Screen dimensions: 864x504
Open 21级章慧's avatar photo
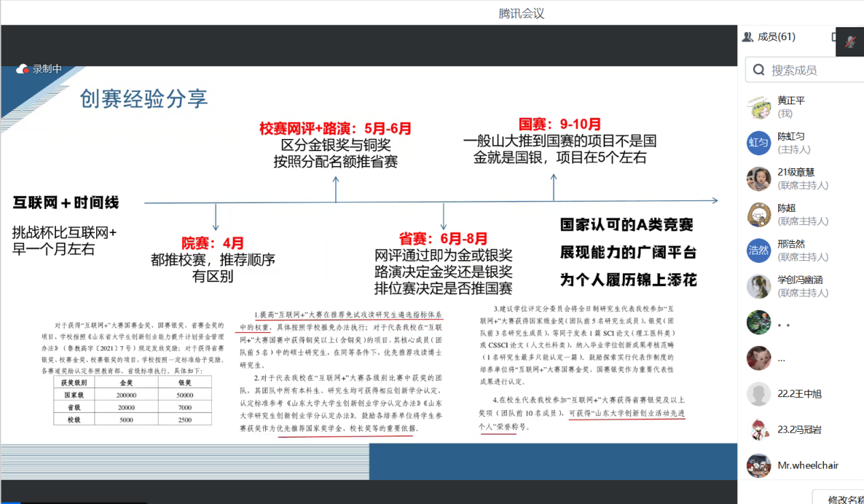click(758, 178)
